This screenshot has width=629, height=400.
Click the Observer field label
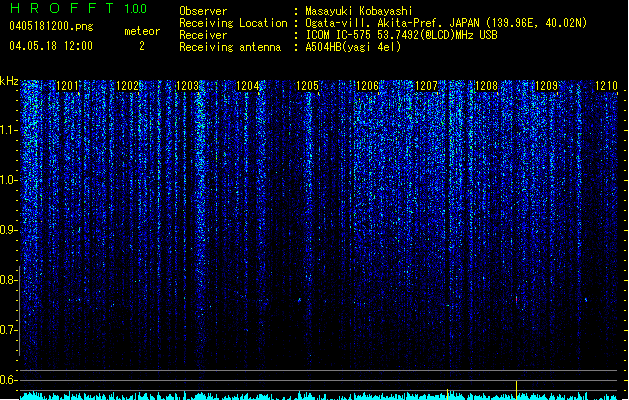(203, 11)
